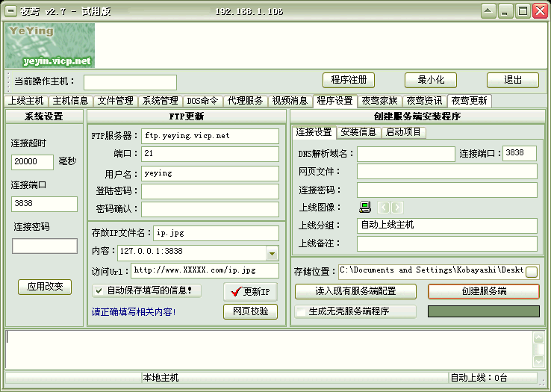The image size is (551, 392).
Task: Toggle 自动保存填写的信息 checkbox
Action: [x=98, y=290]
